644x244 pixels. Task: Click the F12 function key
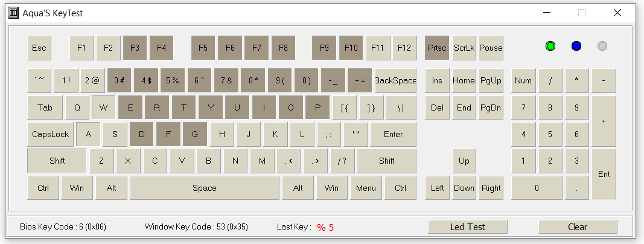point(404,48)
